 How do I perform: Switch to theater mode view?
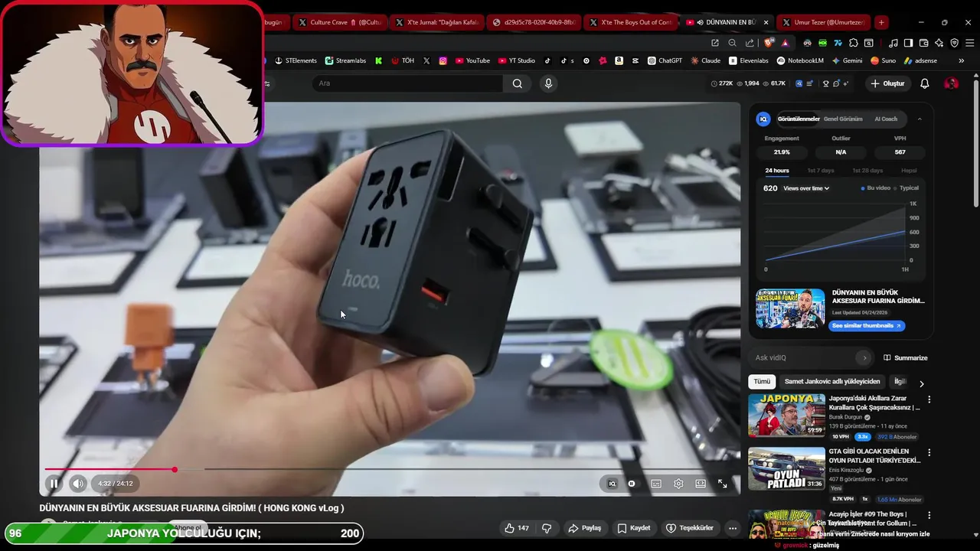coord(701,484)
